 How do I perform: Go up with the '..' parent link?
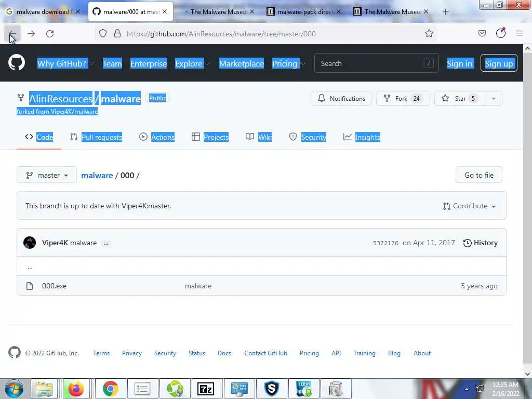pos(30,267)
